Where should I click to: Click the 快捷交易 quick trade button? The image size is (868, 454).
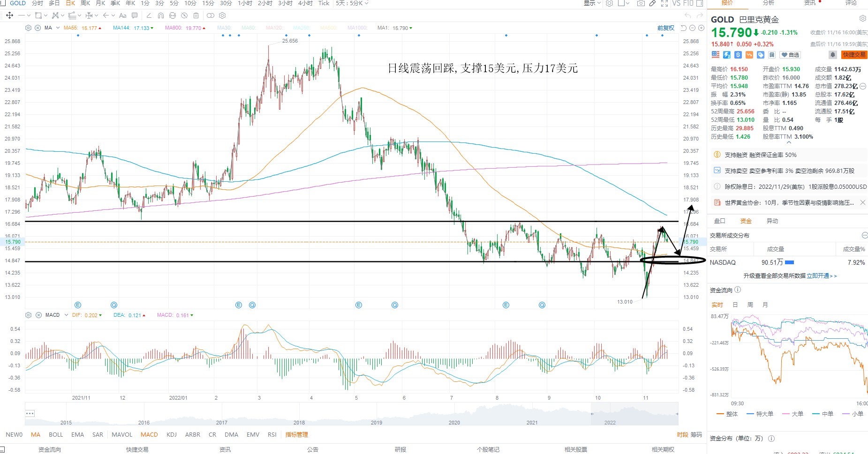point(854,55)
